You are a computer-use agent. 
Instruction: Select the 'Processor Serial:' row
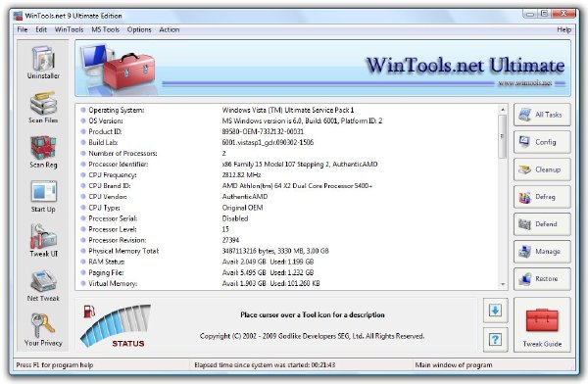click(x=288, y=218)
